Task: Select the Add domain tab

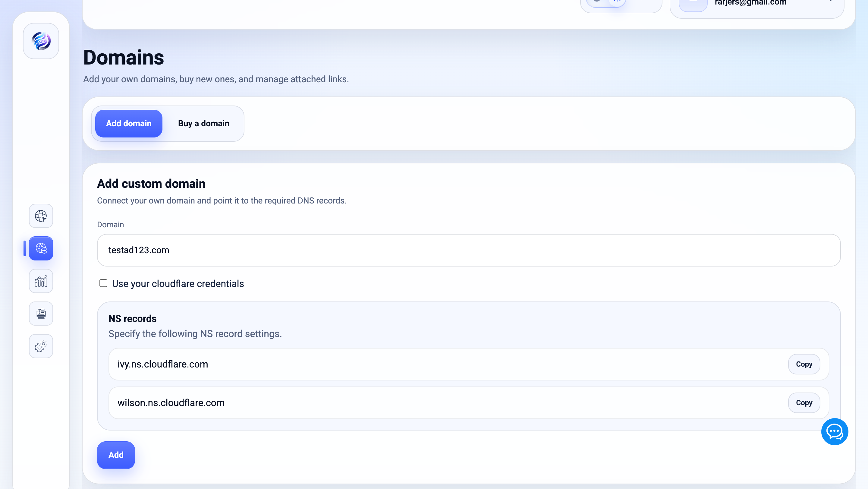Action: click(128, 123)
